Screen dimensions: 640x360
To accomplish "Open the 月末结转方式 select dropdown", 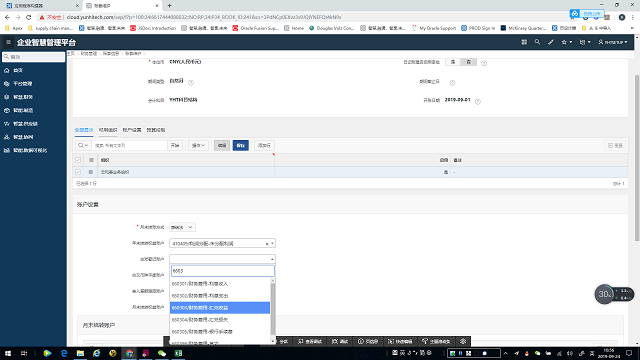I will [x=182, y=227].
